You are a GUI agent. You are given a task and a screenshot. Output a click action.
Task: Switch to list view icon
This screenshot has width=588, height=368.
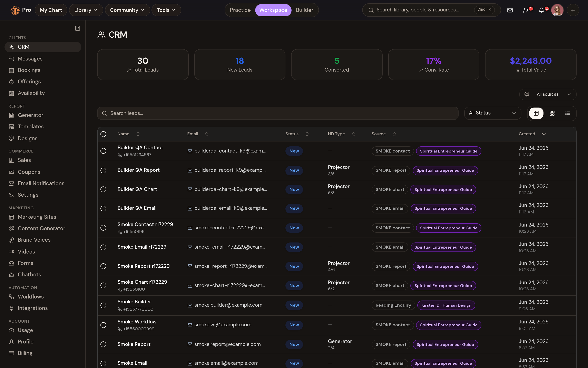(567, 113)
